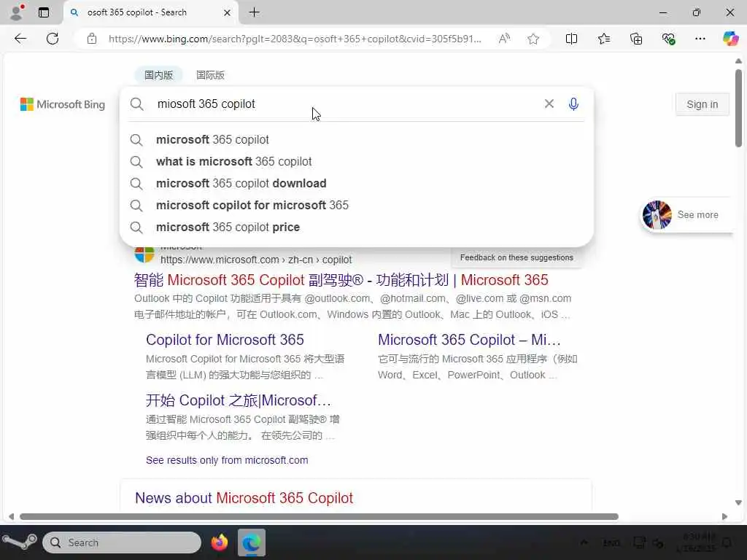The height and width of the screenshot is (560, 747).
Task: Click the result URL 'https://www.microsoft.com › zh-cn › copilot'
Action: pyautogui.click(x=256, y=260)
